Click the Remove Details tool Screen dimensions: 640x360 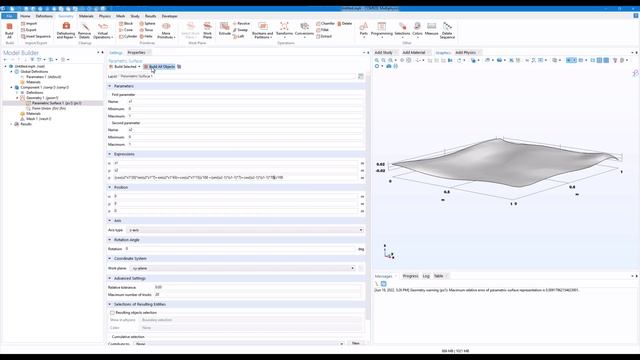pos(84,31)
